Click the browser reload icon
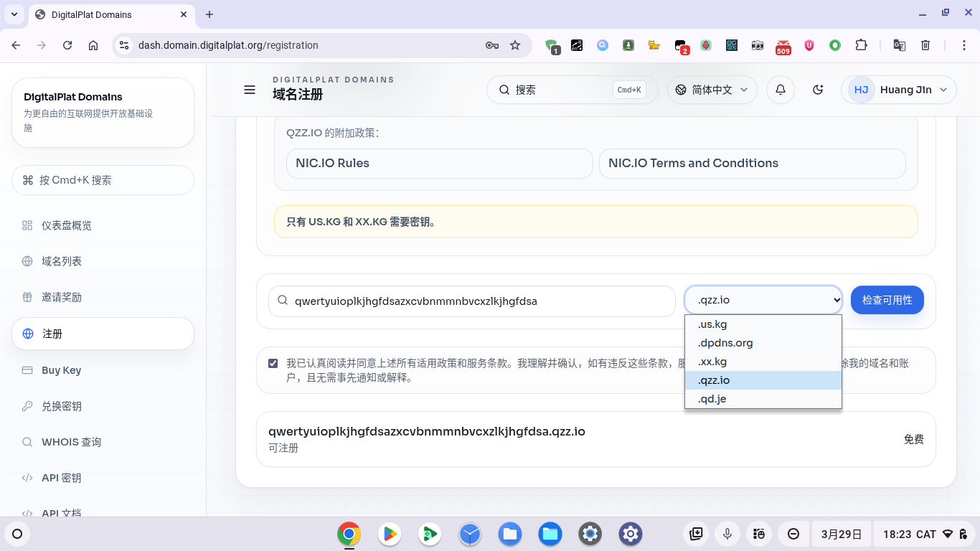Screen dimensions: 980x551 67,45
